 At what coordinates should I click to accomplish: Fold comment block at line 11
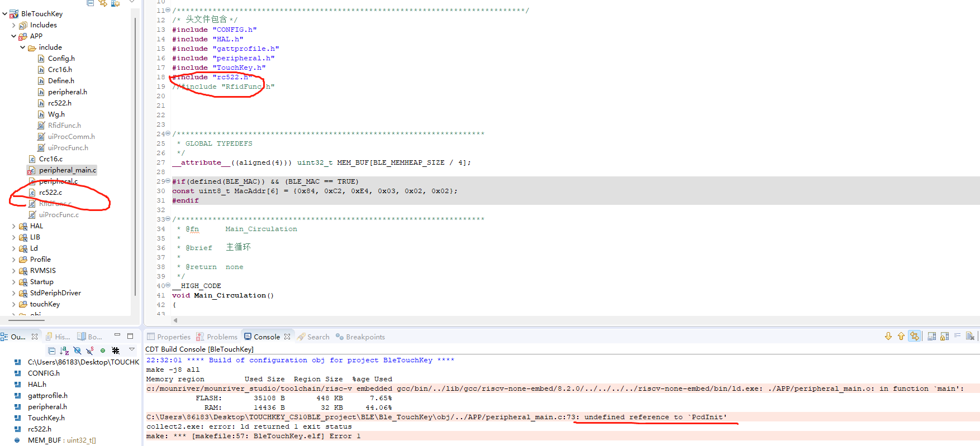tap(168, 10)
